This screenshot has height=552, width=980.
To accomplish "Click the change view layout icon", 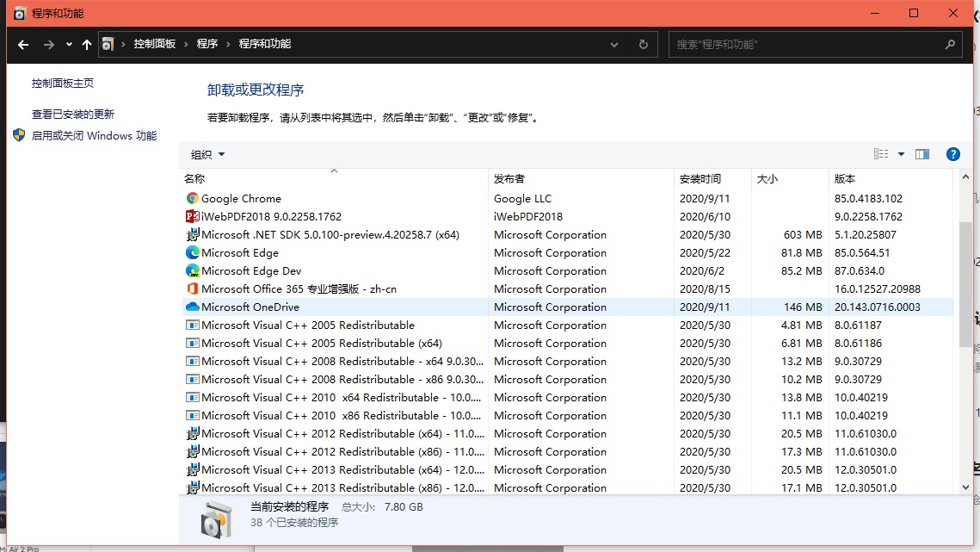I will [881, 154].
